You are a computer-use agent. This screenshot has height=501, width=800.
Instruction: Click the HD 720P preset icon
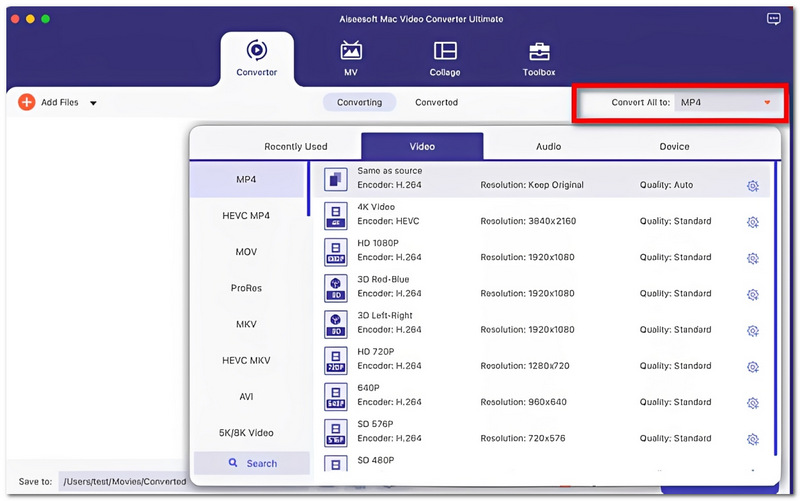click(x=336, y=361)
